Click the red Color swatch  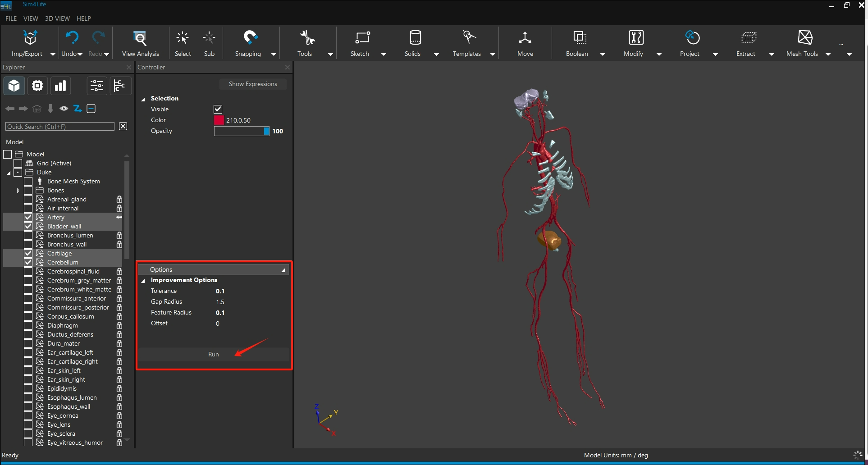(x=219, y=120)
